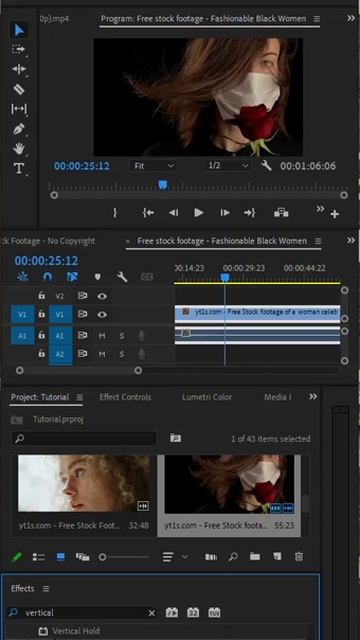Click Find with query bin icon
360x640 pixels.
pyautogui.click(x=176, y=438)
